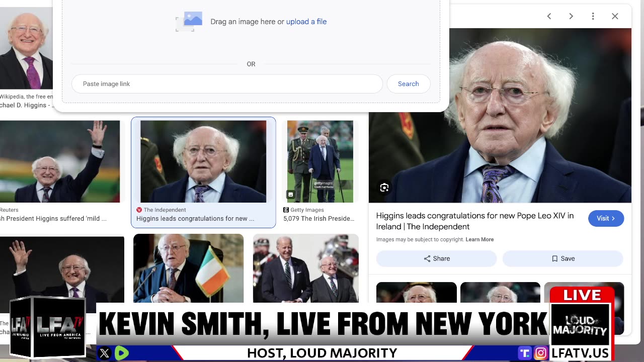Click the Share button
Image resolution: width=644 pixels, height=362 pixels.
pos(436,258)
